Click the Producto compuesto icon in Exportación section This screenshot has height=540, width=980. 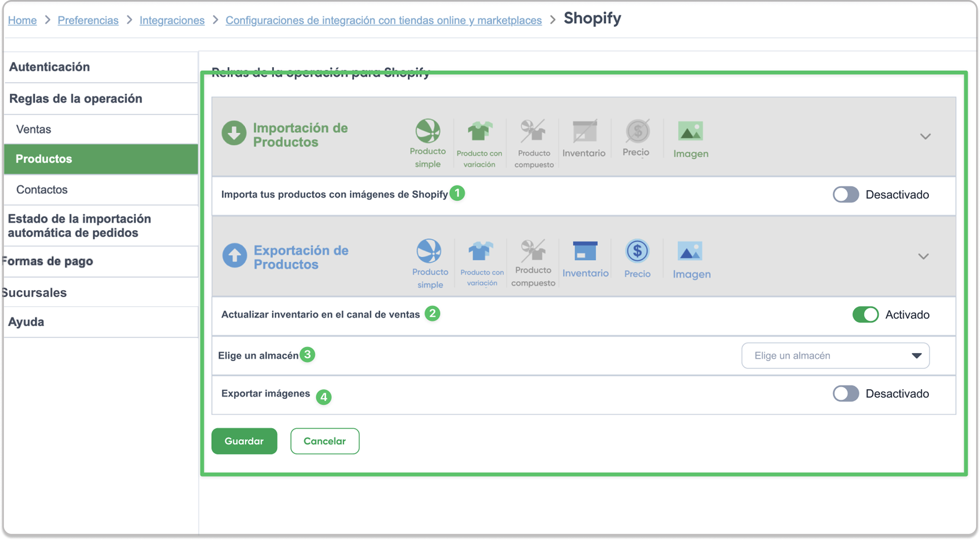[x=533, y=251]
